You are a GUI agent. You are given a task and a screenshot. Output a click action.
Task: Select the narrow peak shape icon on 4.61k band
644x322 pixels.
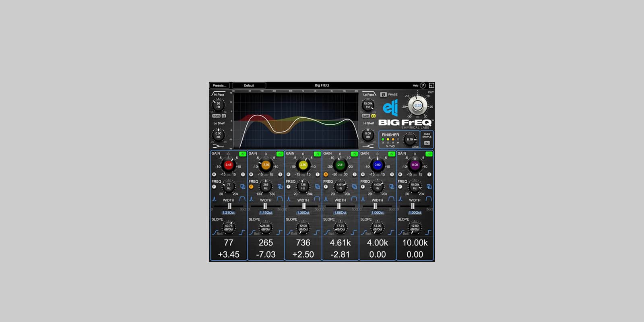tap(326, 199)
